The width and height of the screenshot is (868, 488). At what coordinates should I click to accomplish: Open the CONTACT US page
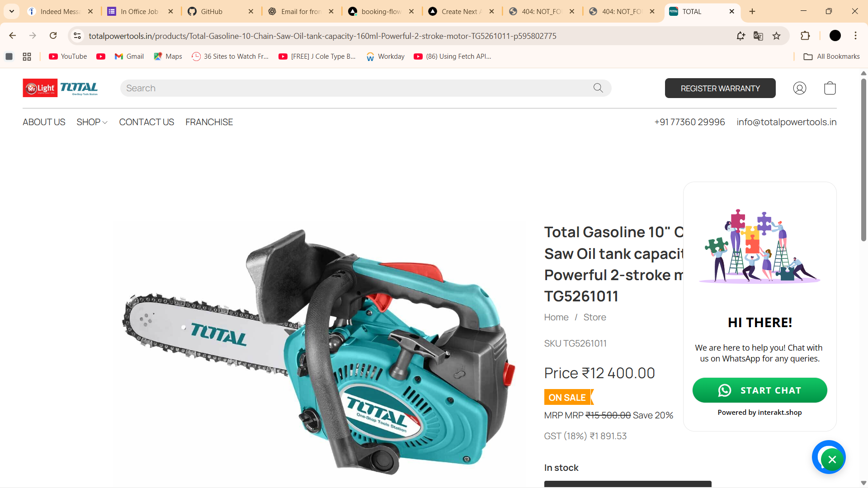tap(146, 122)
